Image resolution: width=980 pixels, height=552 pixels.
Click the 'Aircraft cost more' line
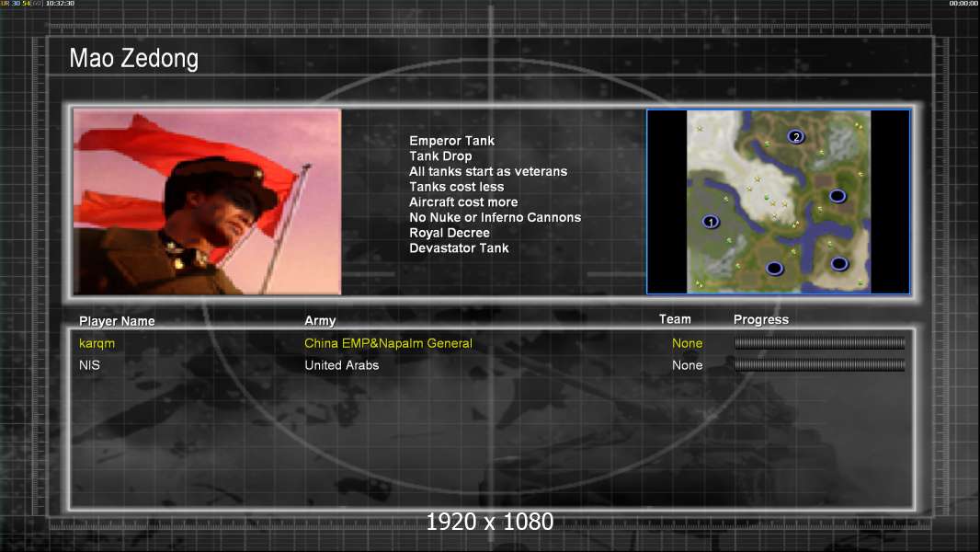pos(463,201)
